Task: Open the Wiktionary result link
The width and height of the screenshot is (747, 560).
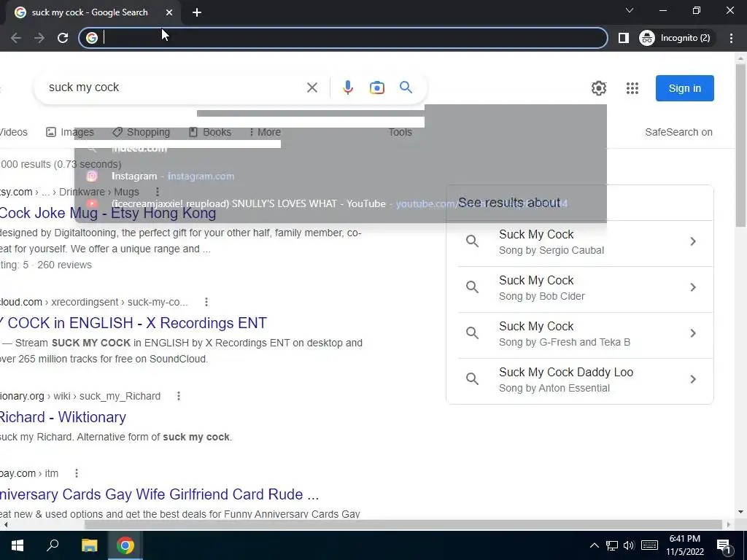Action: coord(63,417)
